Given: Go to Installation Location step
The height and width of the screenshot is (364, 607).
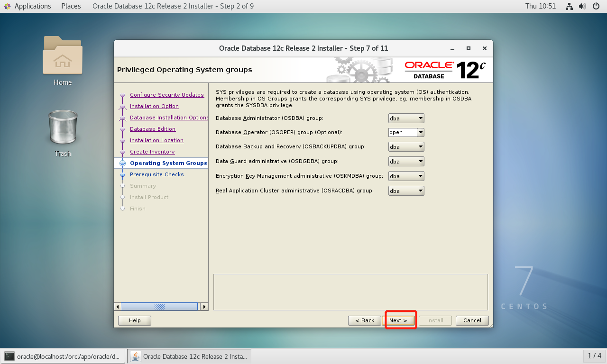Looking at the screenshot, I should pos(156,140).
